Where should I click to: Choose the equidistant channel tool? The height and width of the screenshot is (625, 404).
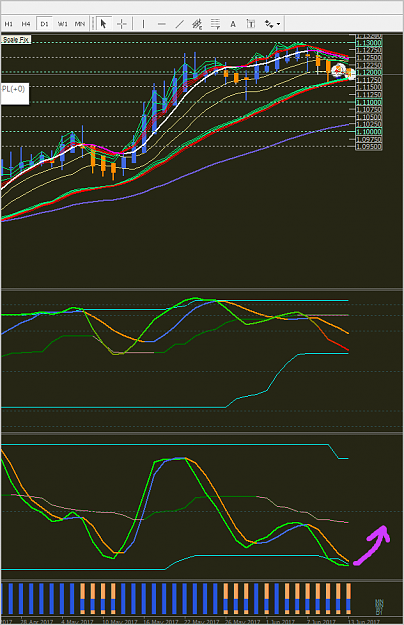[x=197, y=24]
